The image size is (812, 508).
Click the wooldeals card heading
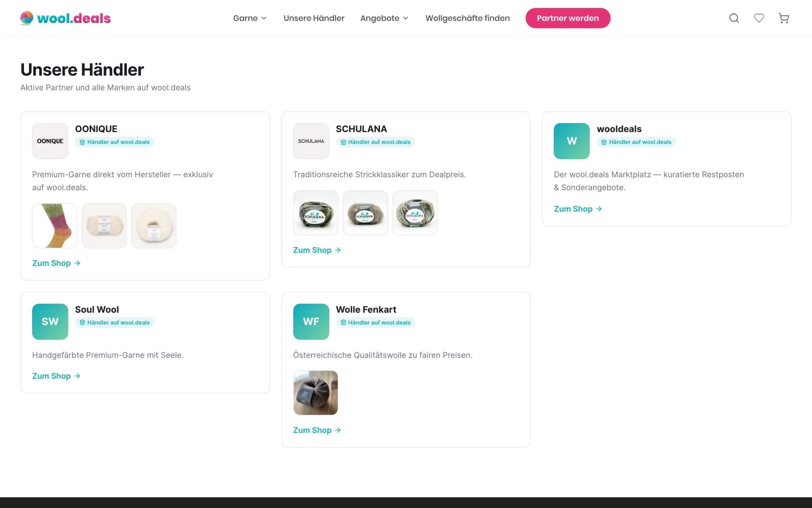coord(619,129)
